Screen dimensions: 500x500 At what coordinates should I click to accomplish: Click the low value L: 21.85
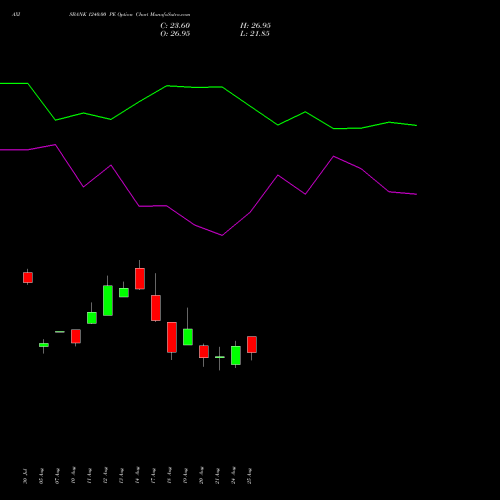click(255, 34)
